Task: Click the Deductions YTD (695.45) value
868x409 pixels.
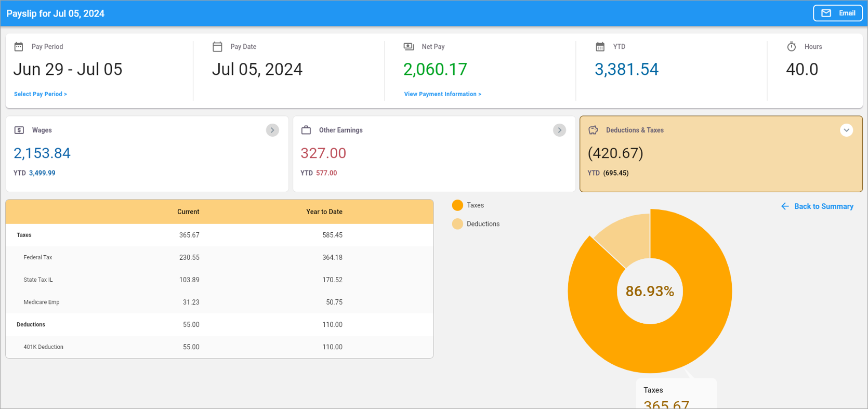Action: click(x=616, y=173)
